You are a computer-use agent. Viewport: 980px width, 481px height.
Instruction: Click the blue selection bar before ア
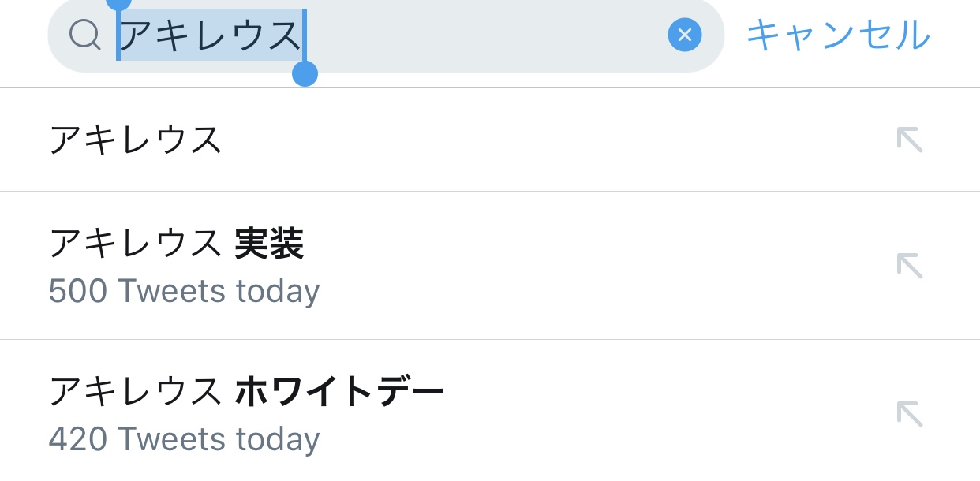(x=118, y=35)
